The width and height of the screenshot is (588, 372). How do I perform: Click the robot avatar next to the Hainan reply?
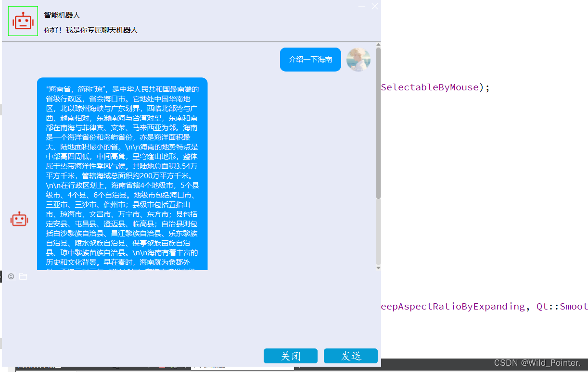(19, 219)
